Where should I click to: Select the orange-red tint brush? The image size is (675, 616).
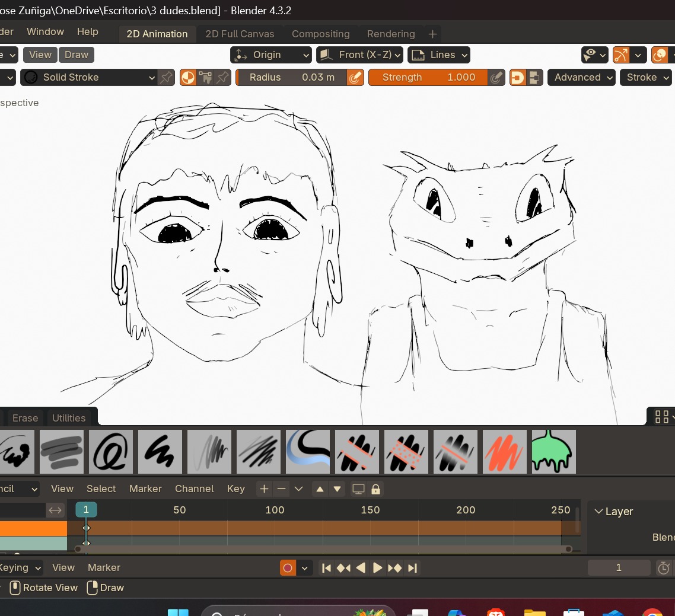coord(505,452)
